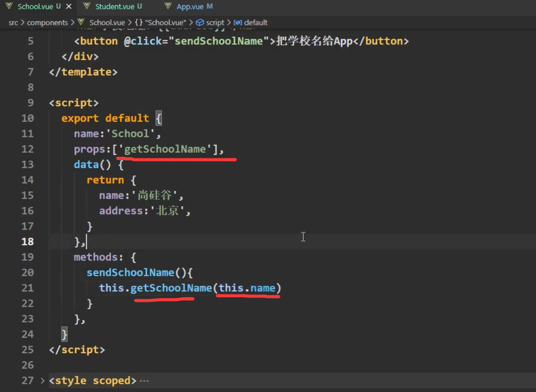Click the cube icon beside 'script' breadcrumb
The width and height of the screenshot is (536, 392).
click(200, 22)
